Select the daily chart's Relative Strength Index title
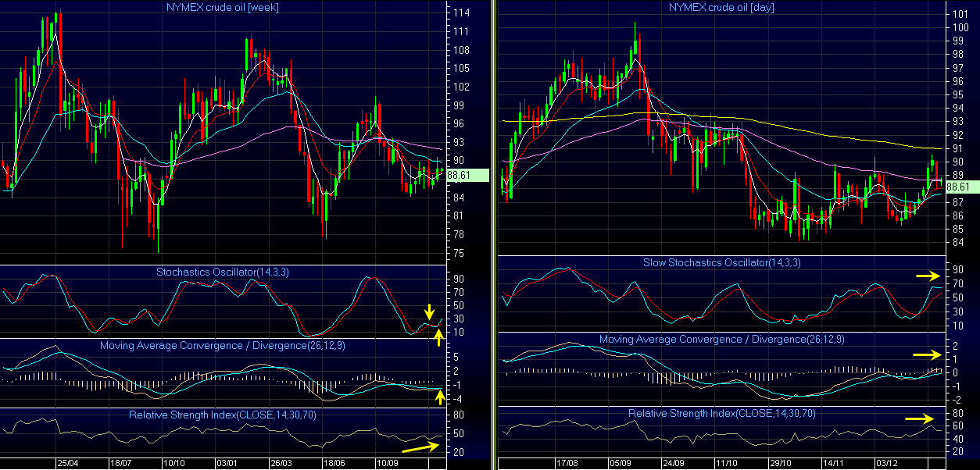The height and width of the screenshot is (470, 980). point(721,413)
